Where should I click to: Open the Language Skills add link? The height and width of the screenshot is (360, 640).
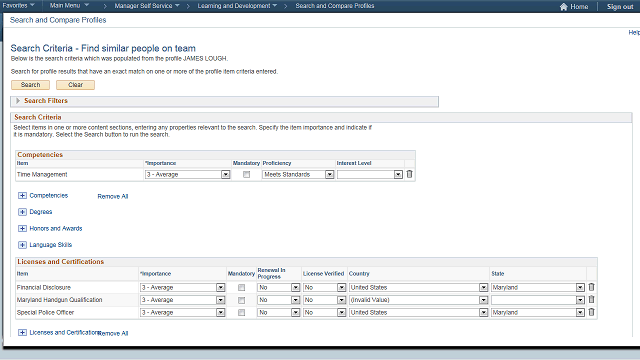point(51,245)
